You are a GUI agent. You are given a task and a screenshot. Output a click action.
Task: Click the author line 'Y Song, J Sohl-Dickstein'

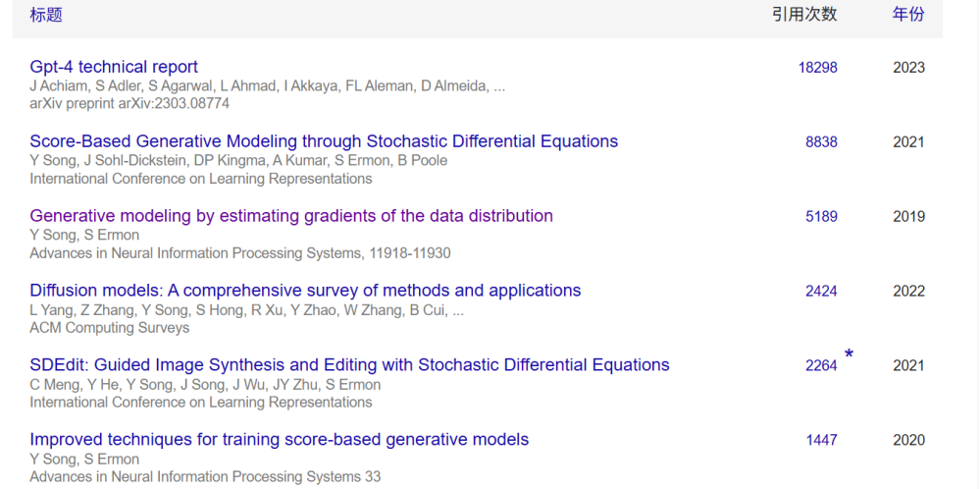pyautogui.click(x=238, y=160)
